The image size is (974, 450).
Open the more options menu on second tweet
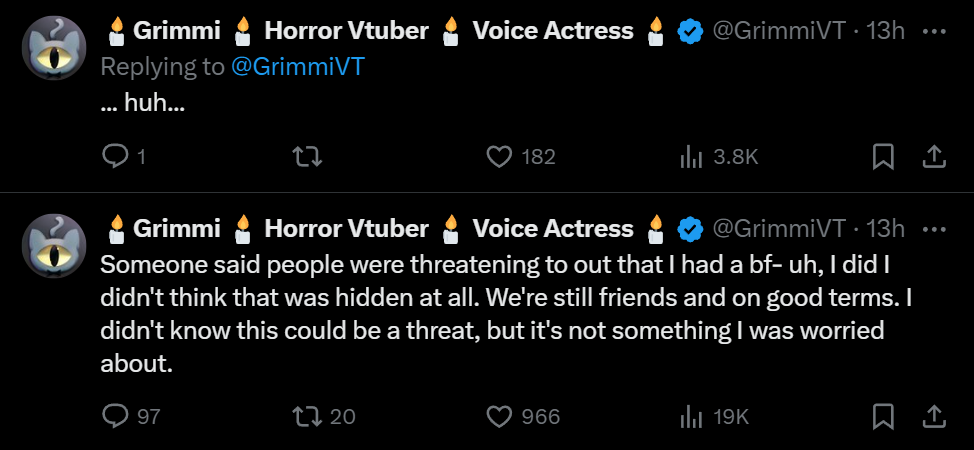pos(934,229)
